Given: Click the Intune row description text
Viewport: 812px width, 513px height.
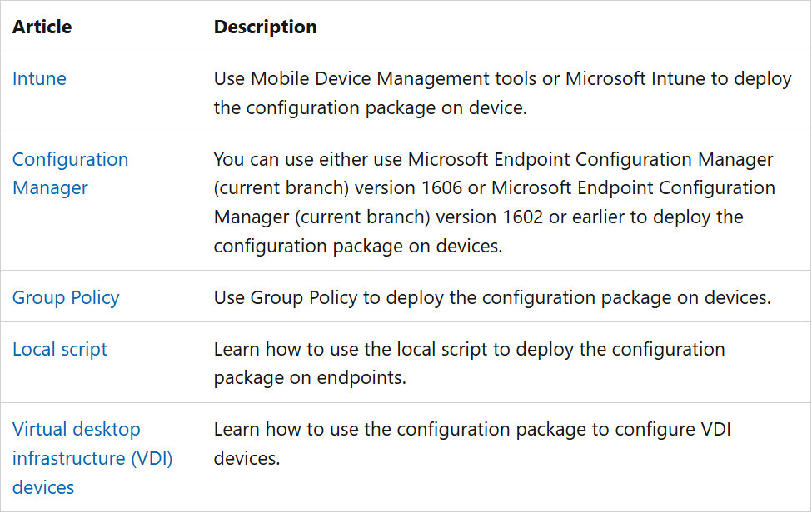Looking at the screenshot, I should click(x=502, y=93).
